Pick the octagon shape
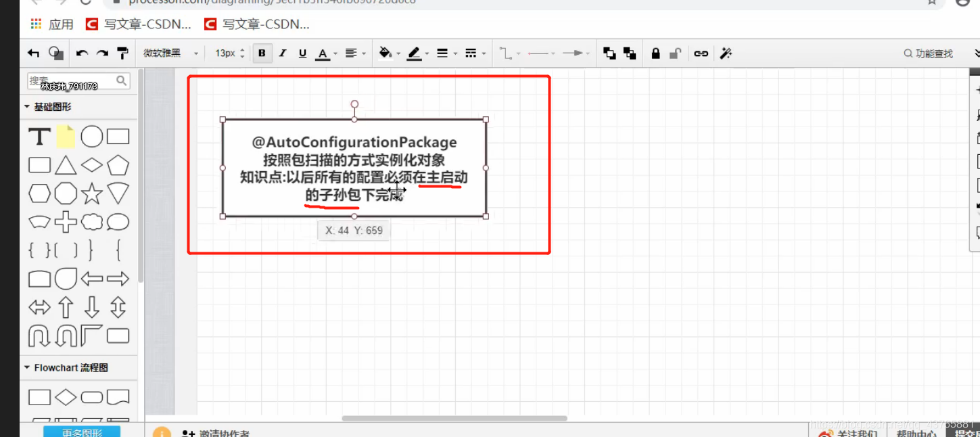Viewport: 980px width, 437px height. (x=66, y=193)
